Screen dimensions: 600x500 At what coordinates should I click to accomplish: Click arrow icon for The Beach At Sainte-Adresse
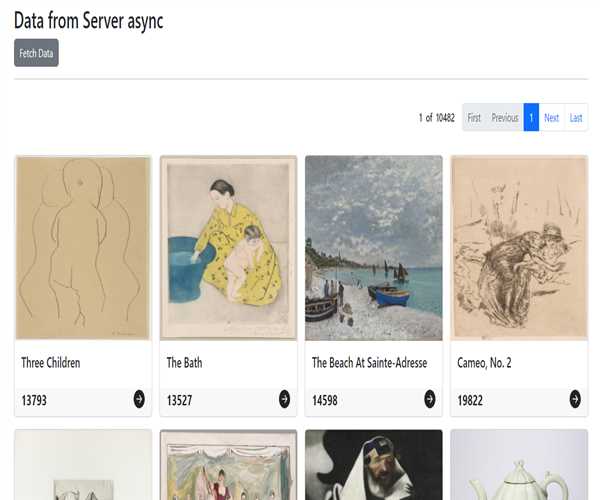[430, 399]
